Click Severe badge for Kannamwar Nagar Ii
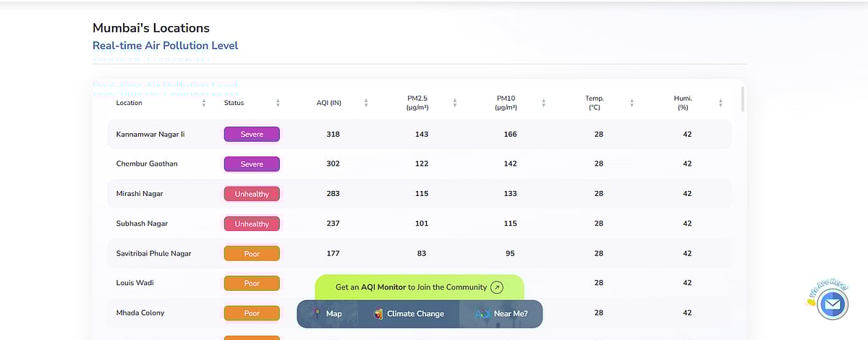 coord(252,134)
